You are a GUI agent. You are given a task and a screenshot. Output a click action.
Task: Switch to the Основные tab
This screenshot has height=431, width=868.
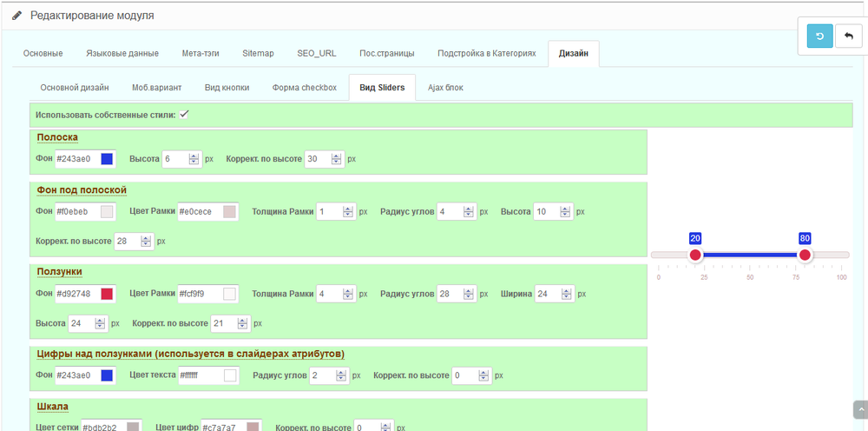pos(43,54)
